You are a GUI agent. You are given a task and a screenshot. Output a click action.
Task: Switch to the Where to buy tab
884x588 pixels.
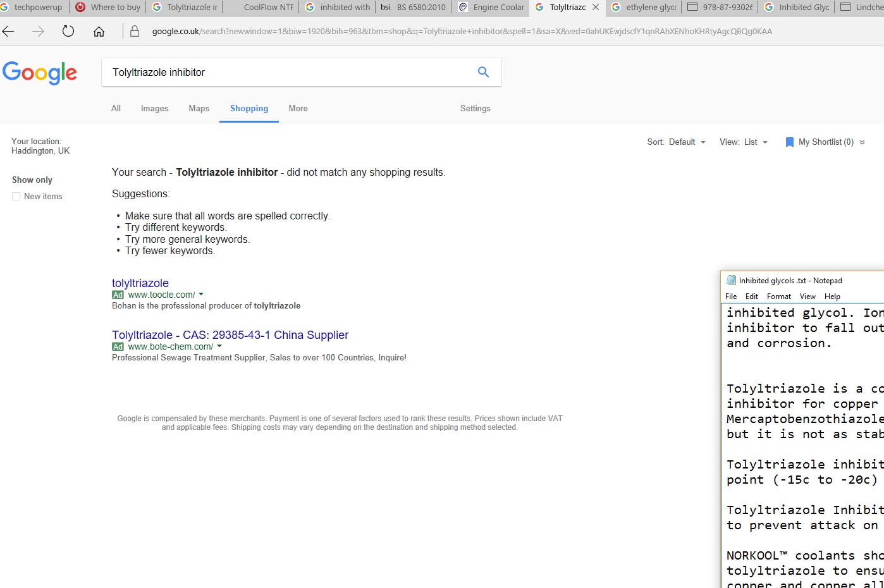pos(108,8)
